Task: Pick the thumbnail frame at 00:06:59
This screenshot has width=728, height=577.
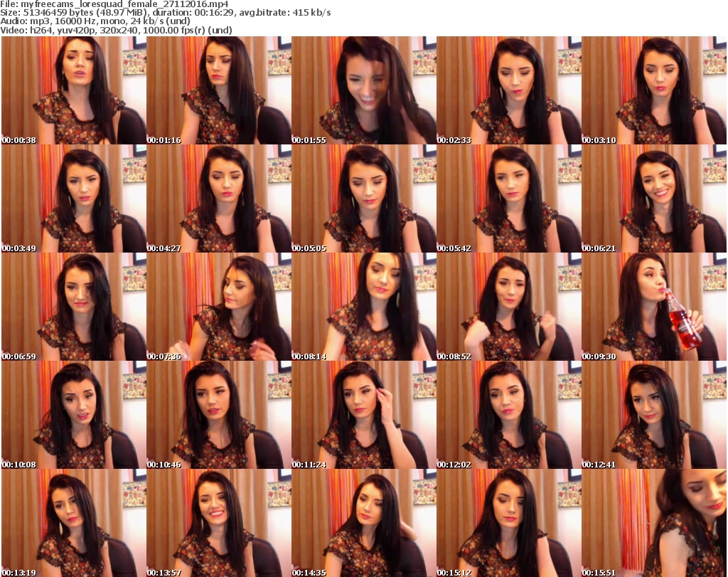Action: pyautogui.click(x=74, y=307)
